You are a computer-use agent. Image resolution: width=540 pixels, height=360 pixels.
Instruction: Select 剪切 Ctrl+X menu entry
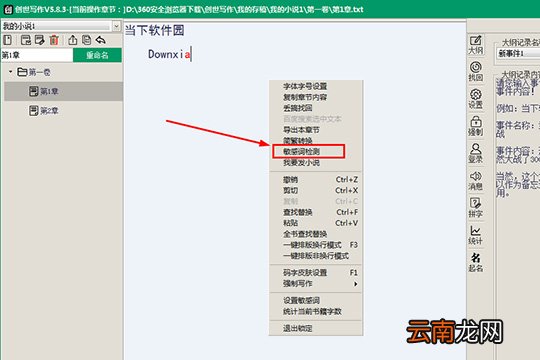coord(315,190)
